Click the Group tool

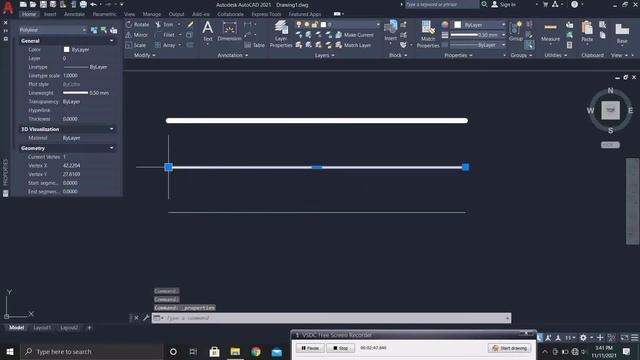(516, 31)
